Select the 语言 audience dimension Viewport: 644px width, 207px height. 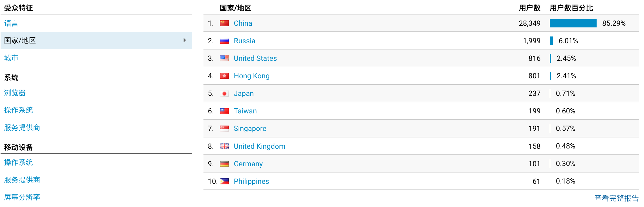[x=11, y=23]
